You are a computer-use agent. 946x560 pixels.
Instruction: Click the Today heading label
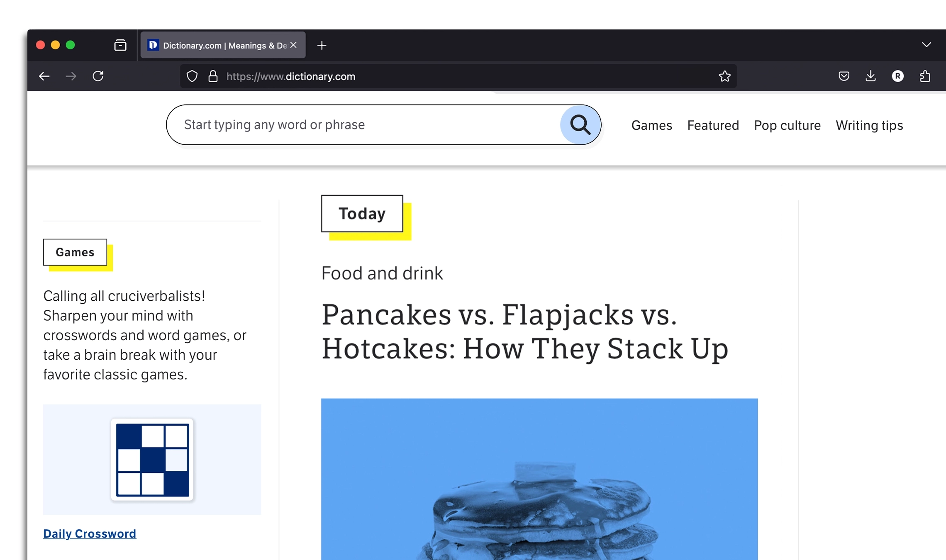362,214
